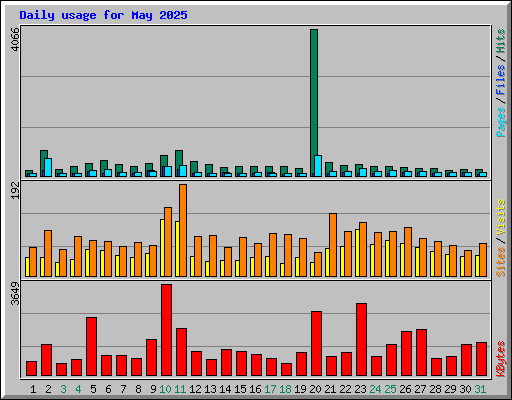Select the red KBytes bar for day 23
Image resolution: width=512 pixels, height=400 pixels.
coord(361,339)
